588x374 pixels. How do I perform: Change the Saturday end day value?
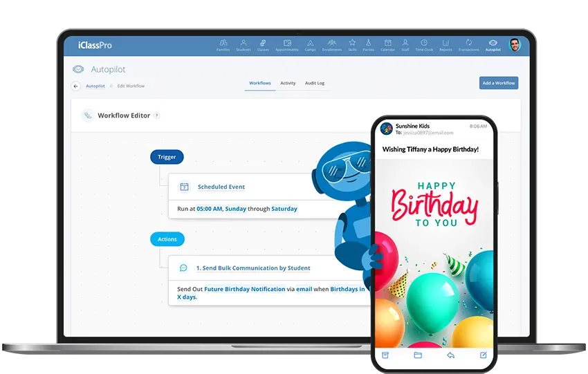click(284, 209)
